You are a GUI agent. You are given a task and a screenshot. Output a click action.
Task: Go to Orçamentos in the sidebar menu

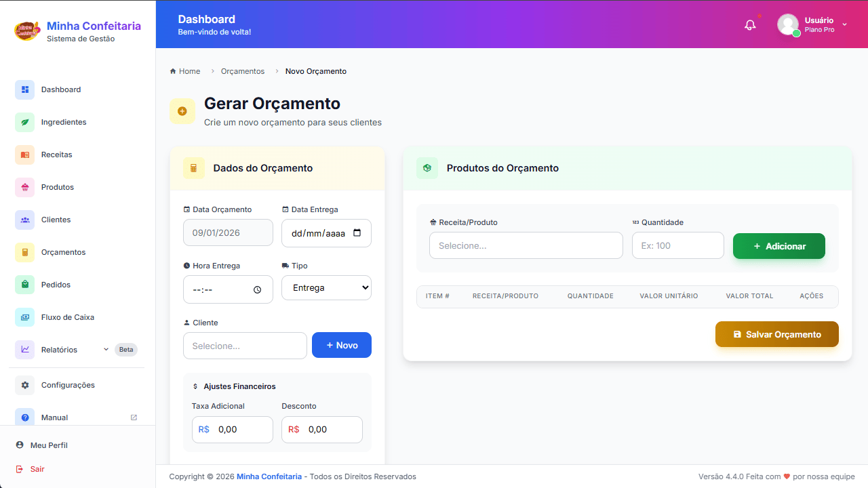[x=63, y=252]
